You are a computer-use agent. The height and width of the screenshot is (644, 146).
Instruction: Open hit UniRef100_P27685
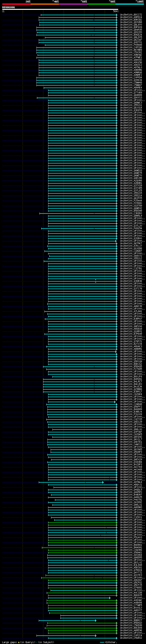[x=131, y=369]
